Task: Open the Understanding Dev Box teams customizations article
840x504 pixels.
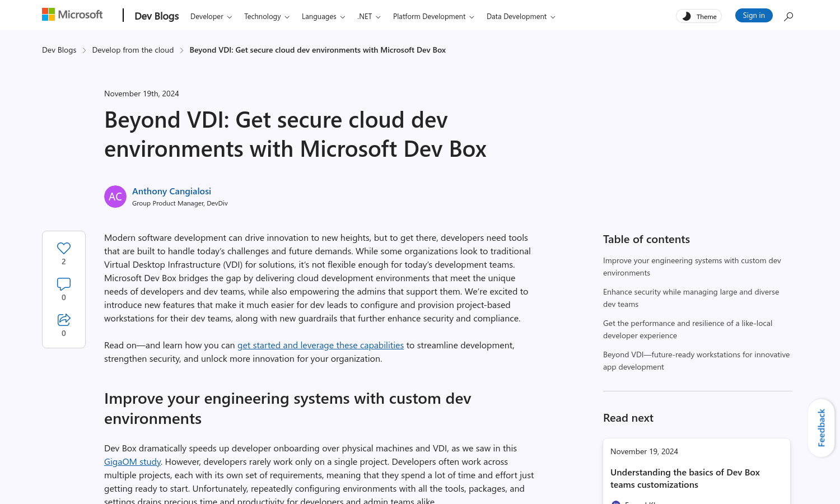Action: point(684,478)
